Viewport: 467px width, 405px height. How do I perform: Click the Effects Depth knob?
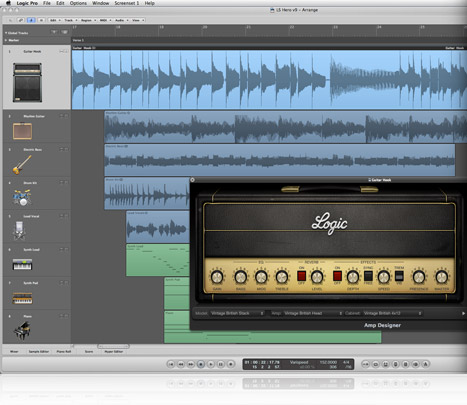point(353,277)
